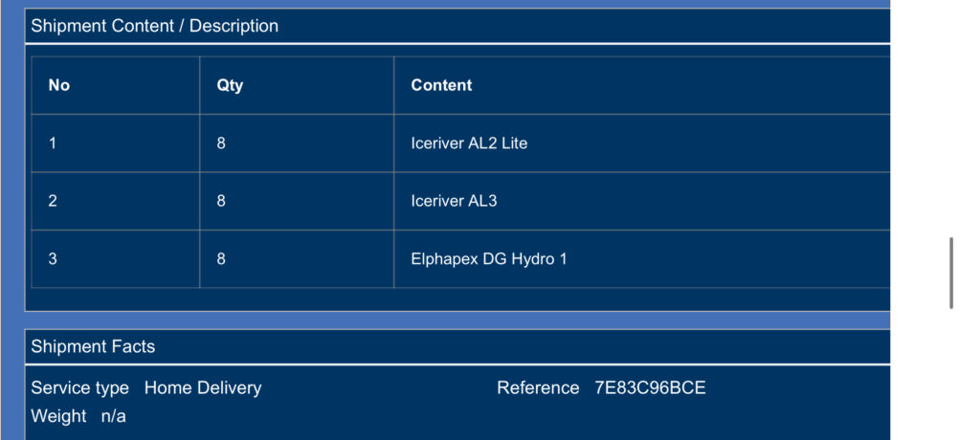The height and width of the screenshot is (440, 980).
Task: Select the Content column header
Action: coord(441,85)
